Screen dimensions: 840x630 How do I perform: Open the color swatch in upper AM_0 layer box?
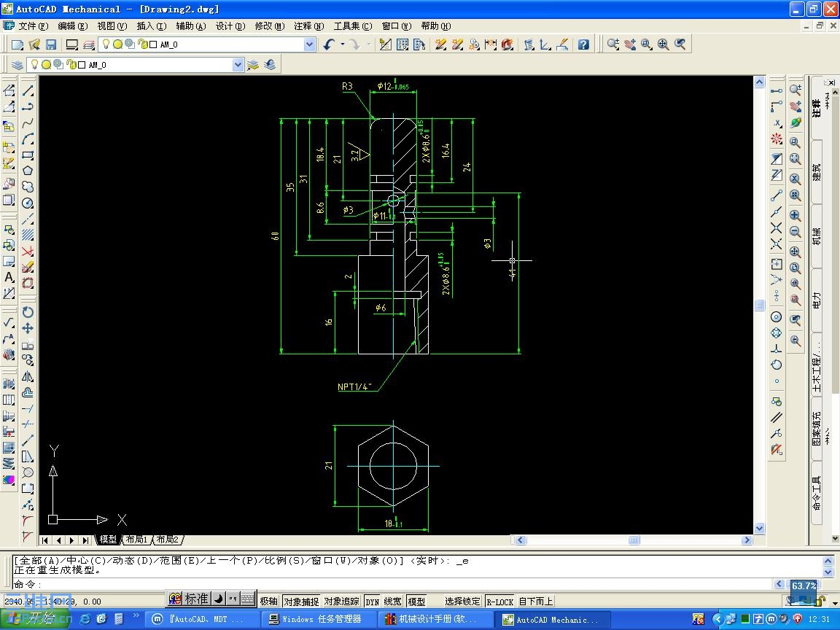[x=153, y=44]
